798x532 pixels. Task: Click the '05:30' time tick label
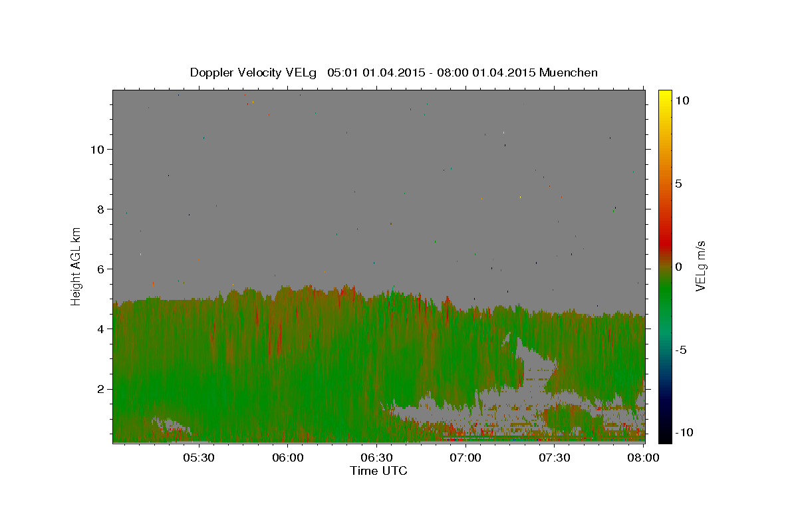[x=198, y=458]
